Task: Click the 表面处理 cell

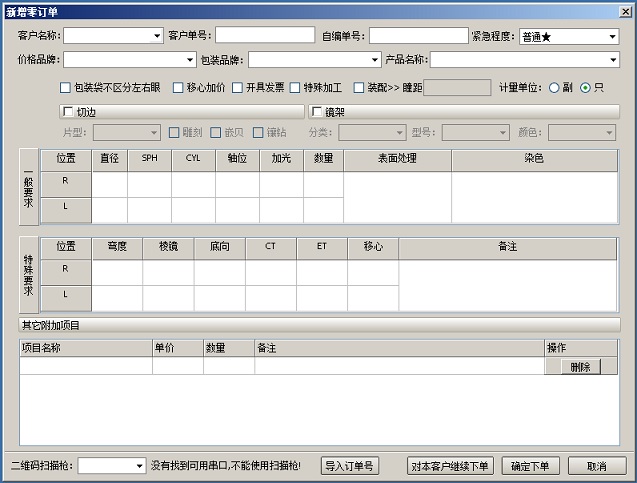Action: (397, 197)
